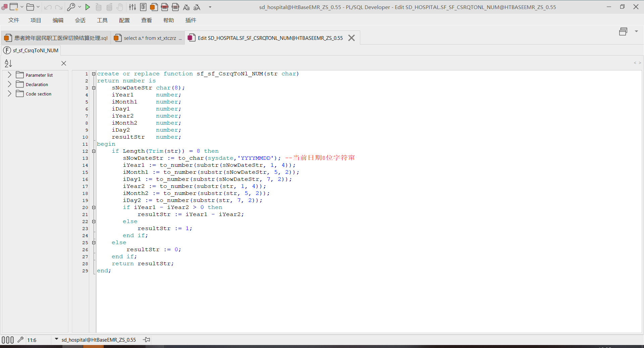The image size is (644, 348).
Task: Click the New window icon
Action: tap(14, 7)
